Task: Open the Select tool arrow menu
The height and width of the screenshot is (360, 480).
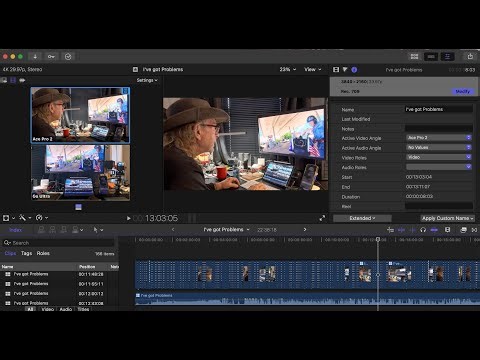Action: pyautogui.click(x=98, y=230)
